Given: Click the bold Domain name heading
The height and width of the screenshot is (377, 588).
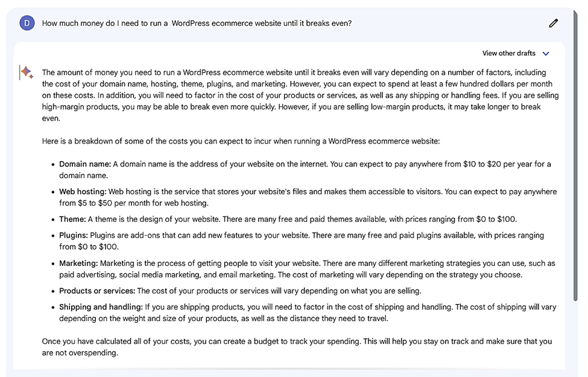Looking at the screenshot, I should [x=85, y=164].
